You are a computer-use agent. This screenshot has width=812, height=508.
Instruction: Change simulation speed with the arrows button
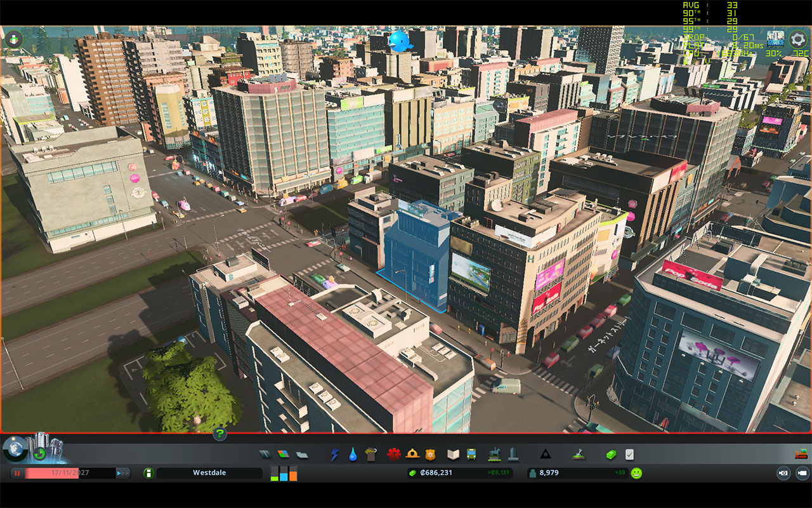pos(123,473)
